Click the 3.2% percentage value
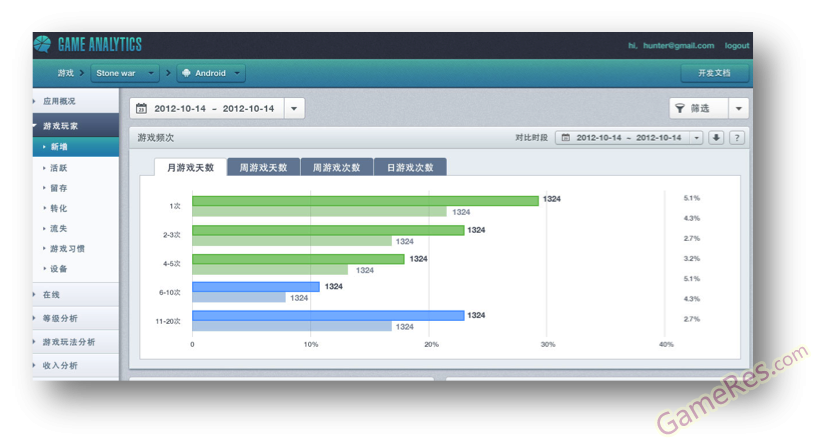Viewport: 818px width, 445px height. tap(692, 259)
